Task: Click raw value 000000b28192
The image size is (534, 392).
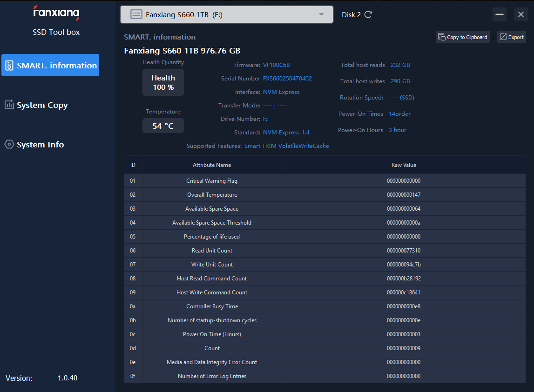Action: pyautogui.click(x=404, y=279)
